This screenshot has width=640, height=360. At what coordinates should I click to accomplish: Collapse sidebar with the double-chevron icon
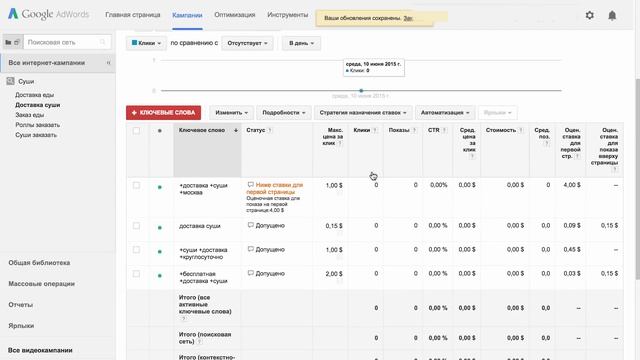click(109, 63)
